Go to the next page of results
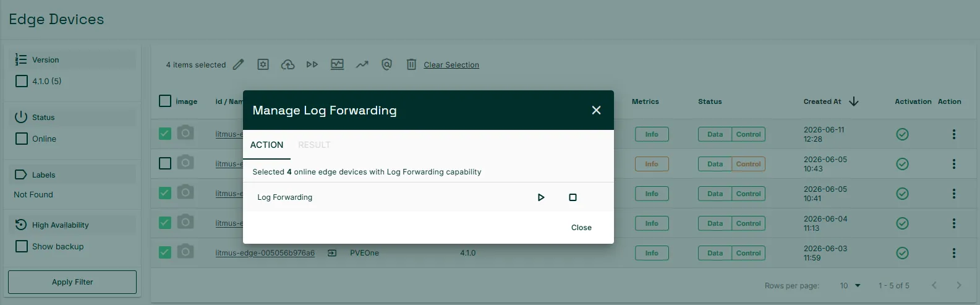The image size is (980, 305). [x=959, y=285]
